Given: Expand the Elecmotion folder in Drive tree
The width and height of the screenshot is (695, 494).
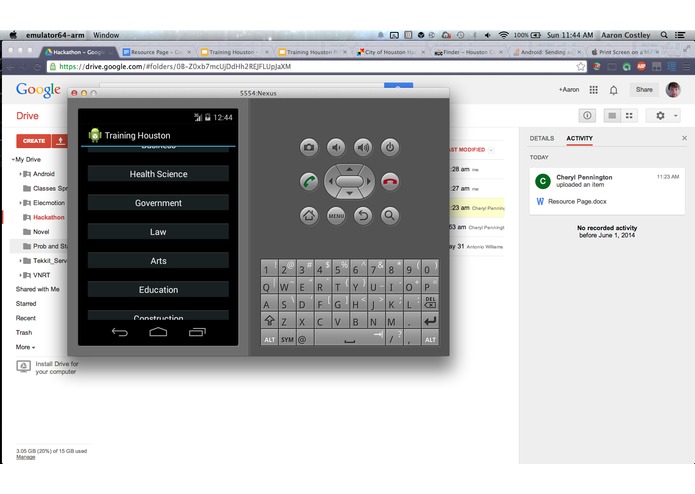Looking at the screenshot, I should click(x=20, y=202).
